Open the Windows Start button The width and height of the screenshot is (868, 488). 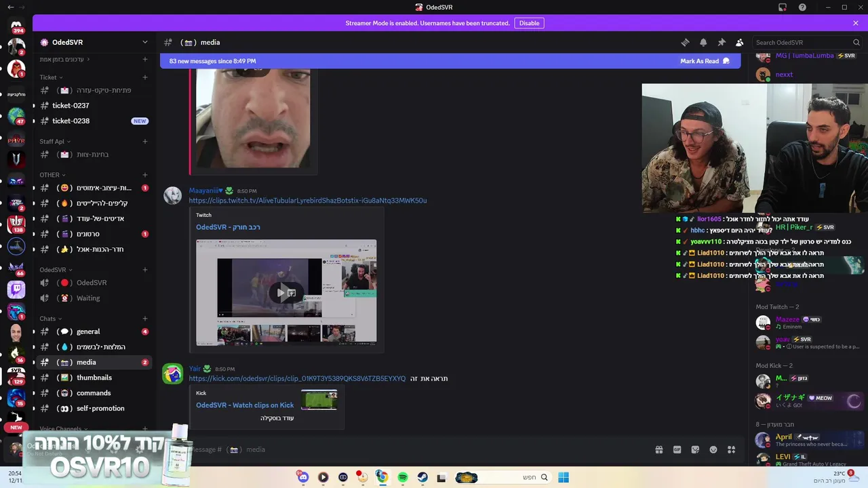coord(564,477)
